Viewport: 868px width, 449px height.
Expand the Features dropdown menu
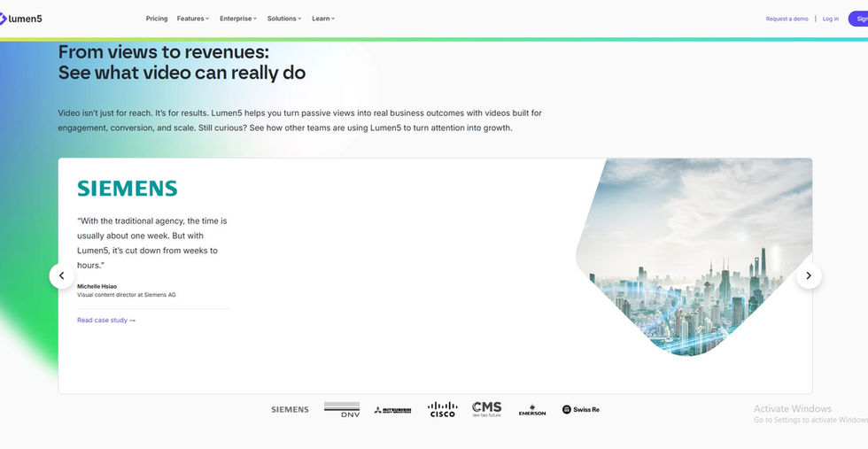(193, 19)
